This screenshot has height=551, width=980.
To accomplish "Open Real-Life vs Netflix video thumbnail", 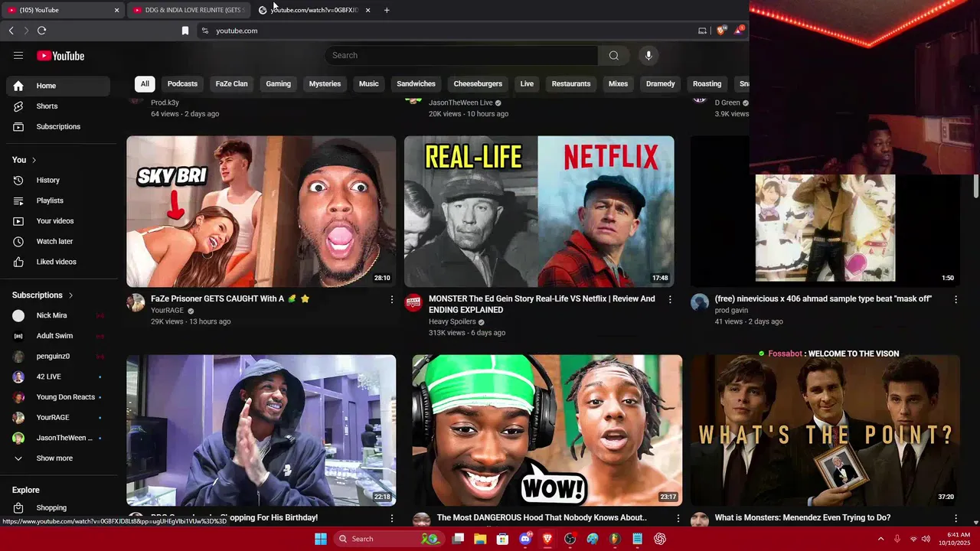I will tap(539, 211).
